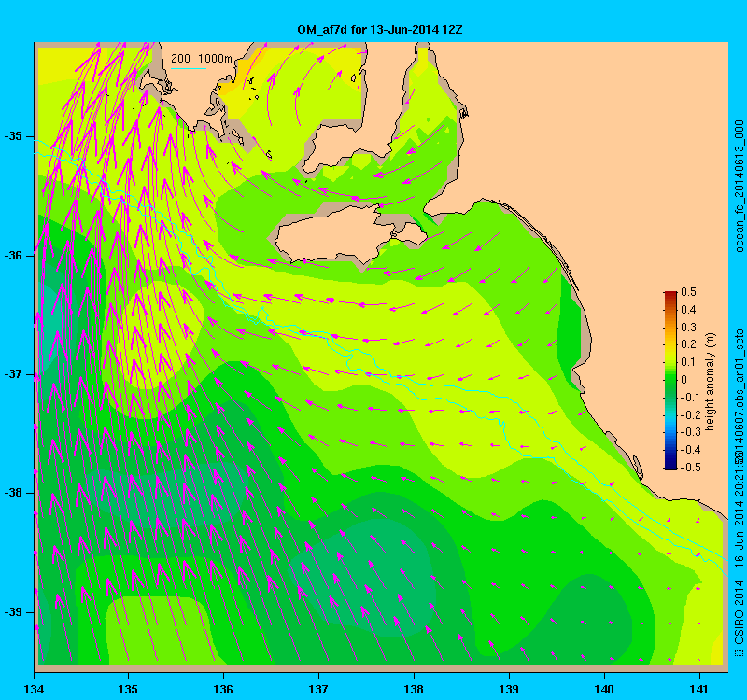The height and width of the screenshot is (700, 747).
Task: Click the 136 longitude axis label
Action: [x=223, y=690]
